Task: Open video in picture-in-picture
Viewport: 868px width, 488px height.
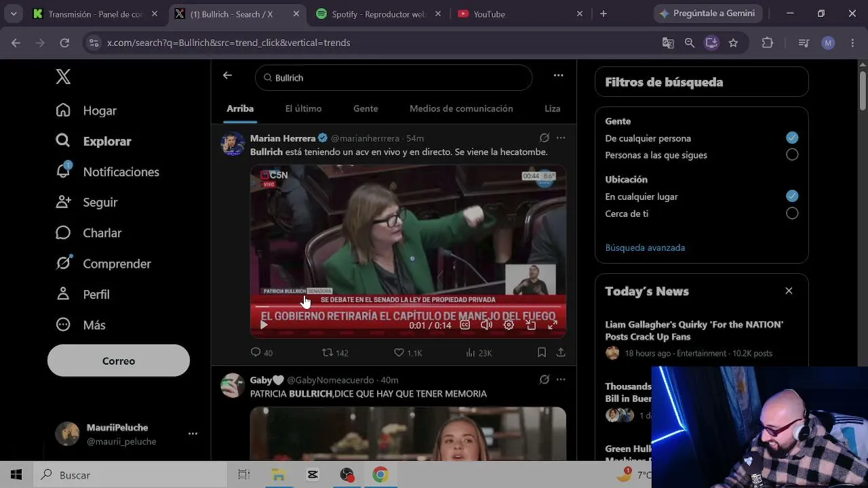Action: pyautogui.click(x=531, y=325)
